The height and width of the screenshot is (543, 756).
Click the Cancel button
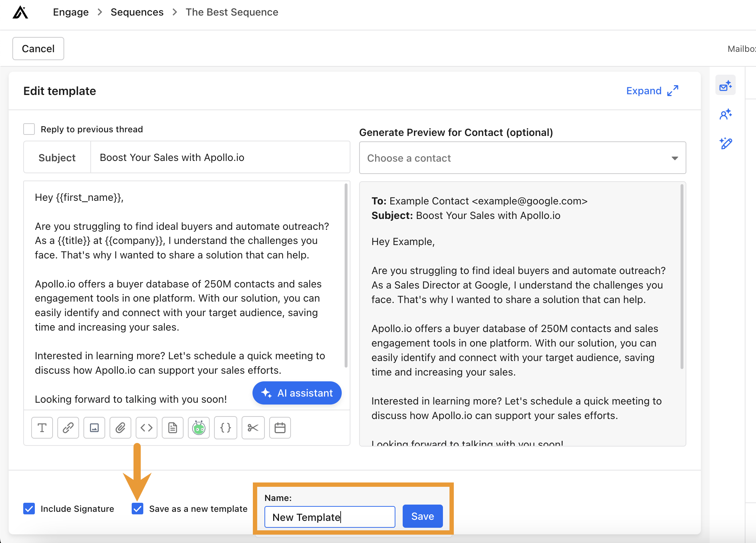38,49
